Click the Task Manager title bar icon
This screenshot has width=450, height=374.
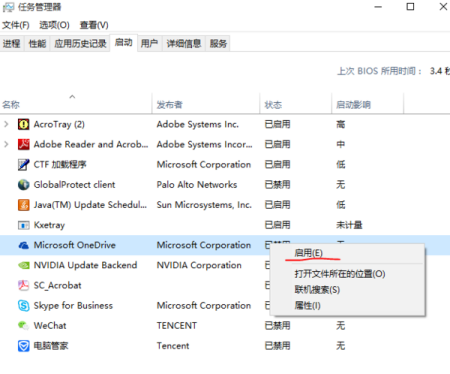8,7
